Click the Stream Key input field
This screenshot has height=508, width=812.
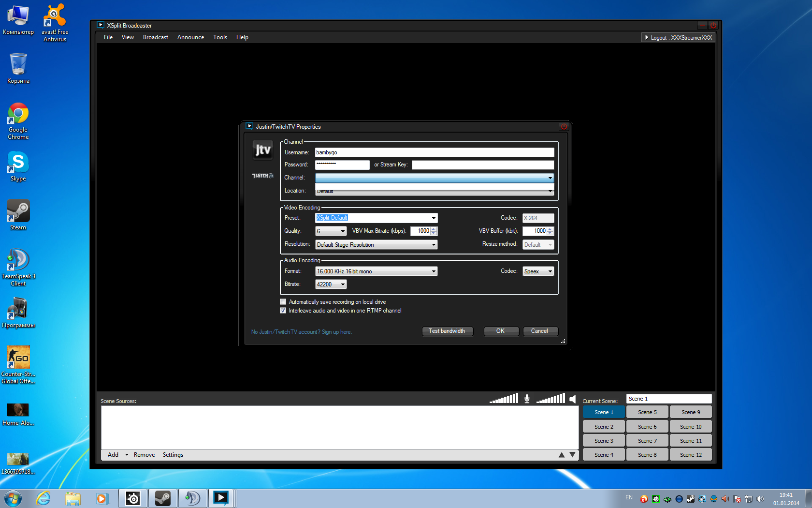(483, 165)
